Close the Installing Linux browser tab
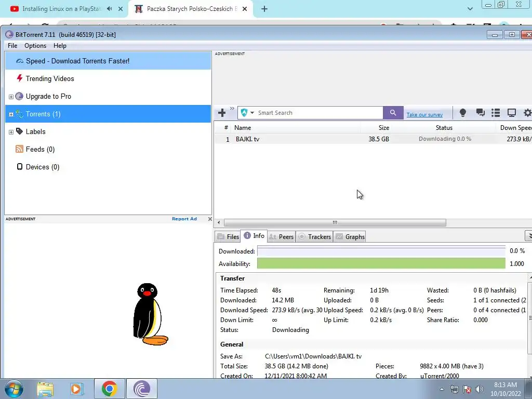532x399 pixels. 121,9
